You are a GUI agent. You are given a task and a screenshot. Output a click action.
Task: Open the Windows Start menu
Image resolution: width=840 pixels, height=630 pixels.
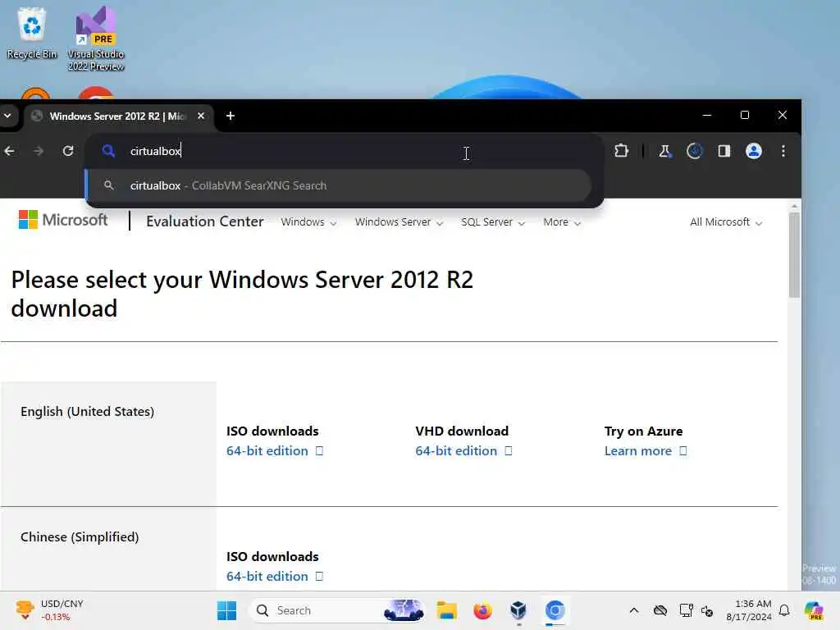point(226,610)
